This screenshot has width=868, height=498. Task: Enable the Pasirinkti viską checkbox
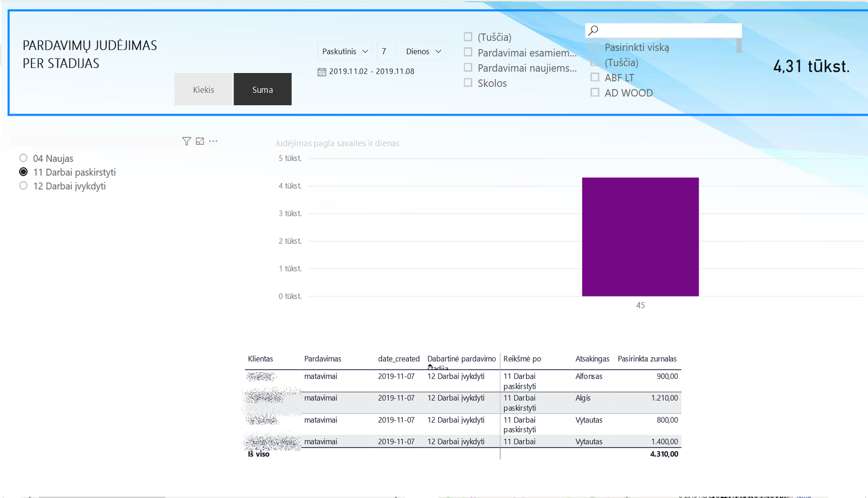tap(595, 47)
